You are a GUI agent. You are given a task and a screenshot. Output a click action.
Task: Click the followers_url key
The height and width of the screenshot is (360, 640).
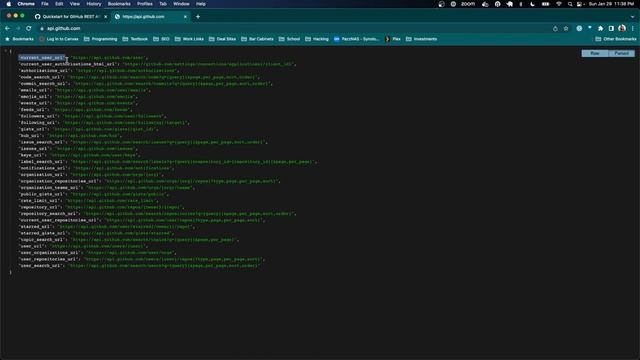[38, 116]
